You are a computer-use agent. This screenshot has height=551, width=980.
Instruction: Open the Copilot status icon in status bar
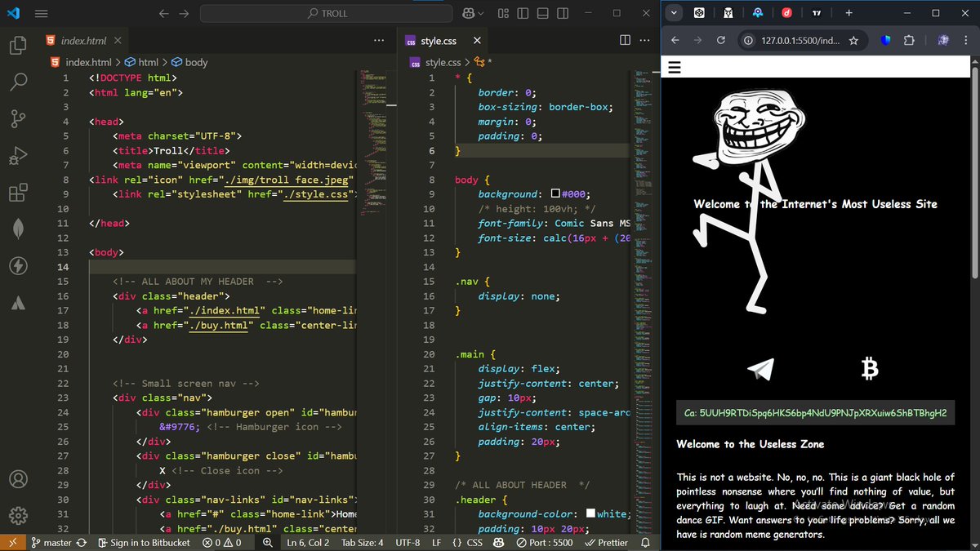click(x=500, y=542)
